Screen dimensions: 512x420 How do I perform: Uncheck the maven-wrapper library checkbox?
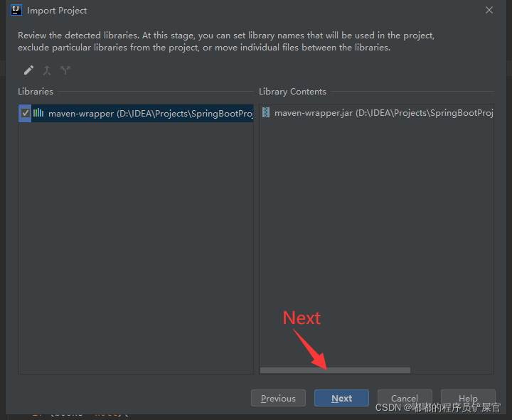tap(25, 113)
